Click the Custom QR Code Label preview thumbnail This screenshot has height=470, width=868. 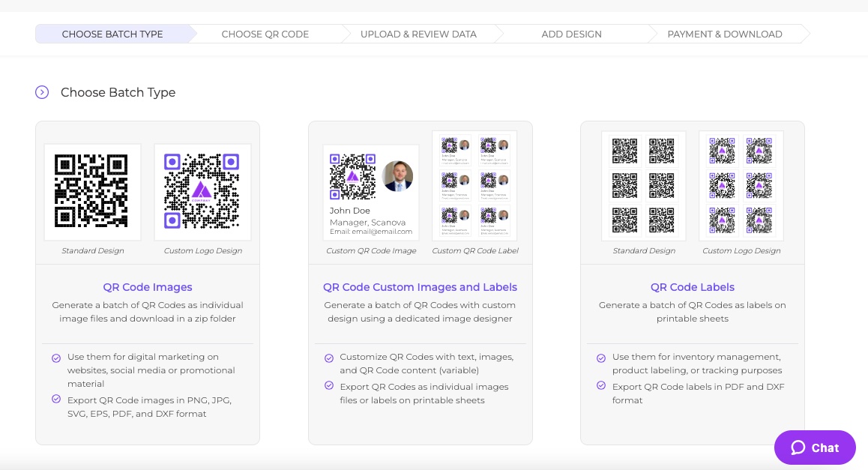[474, 185]
